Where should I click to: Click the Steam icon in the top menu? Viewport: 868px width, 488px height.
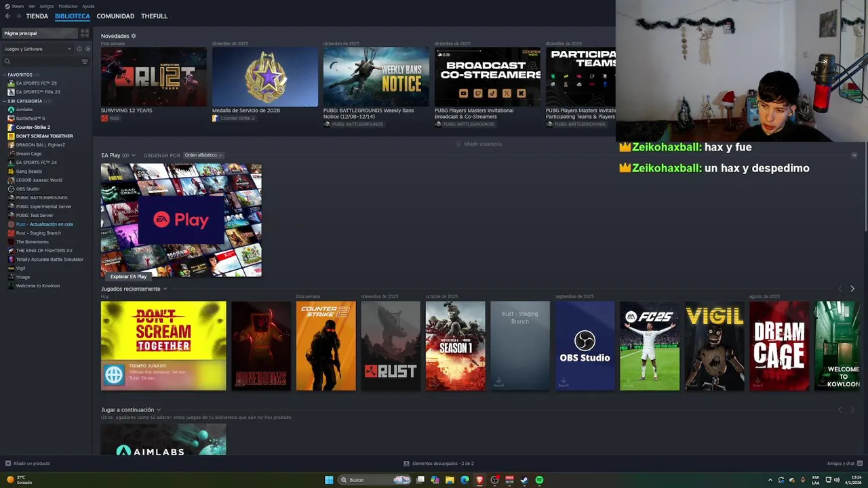click(8, 6)
